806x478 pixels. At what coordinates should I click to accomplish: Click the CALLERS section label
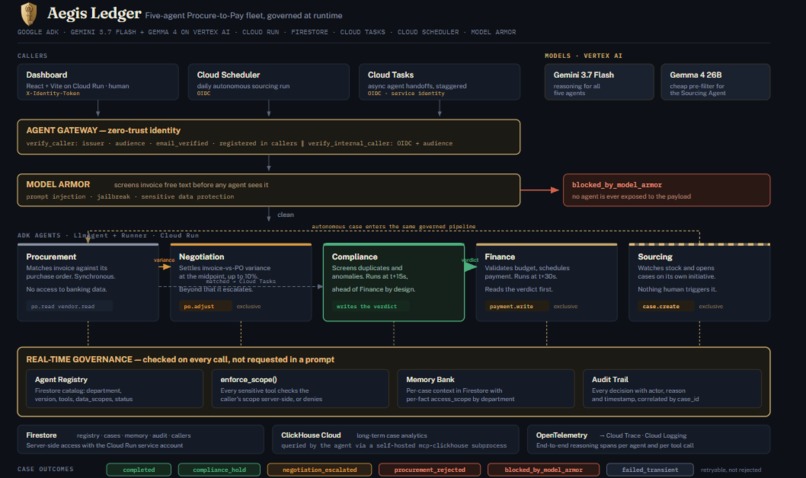pos(32,56)
